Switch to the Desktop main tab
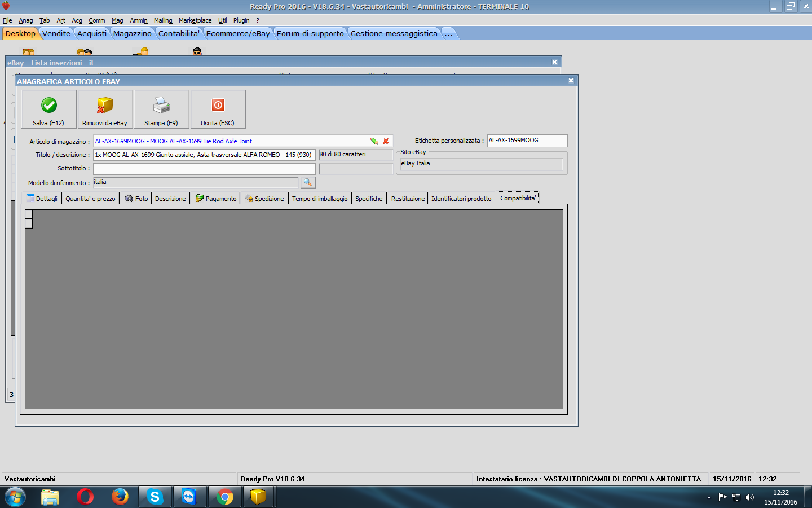This screenshot has width=812, height=508. (20, 33)
